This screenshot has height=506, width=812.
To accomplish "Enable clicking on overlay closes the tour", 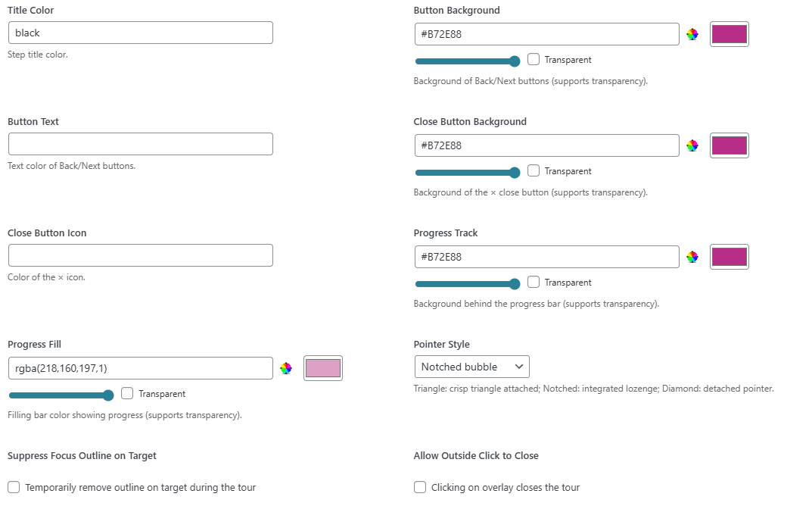I will coord(420,487).
